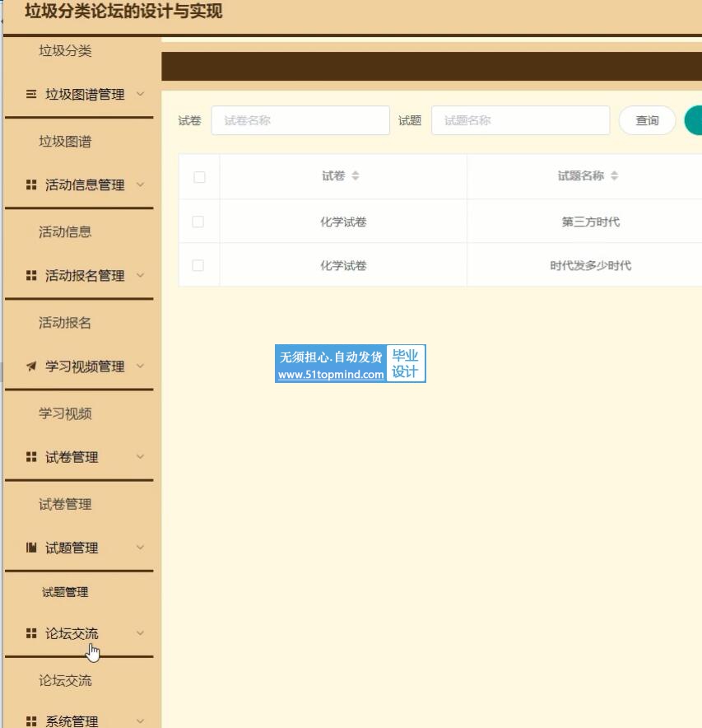This screenshot has height=728, width=702.
Task: Sort by 试卷 column arrows
Action: 356,175
